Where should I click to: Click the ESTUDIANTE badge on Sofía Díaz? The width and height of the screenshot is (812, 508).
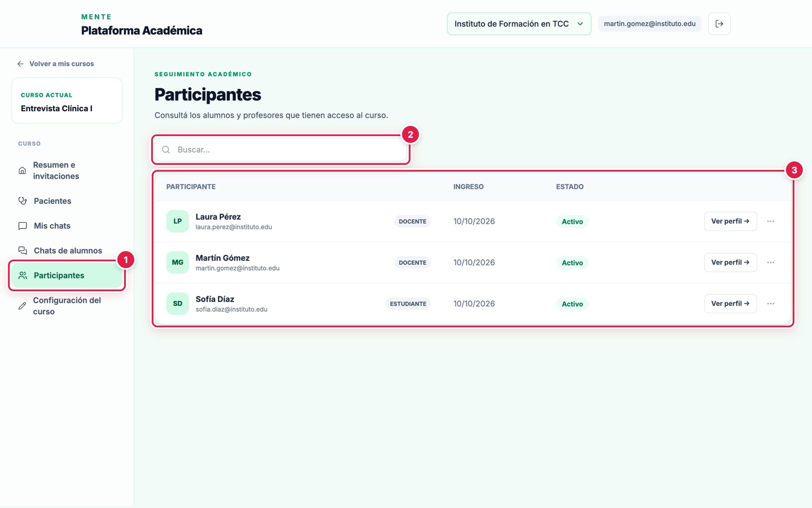click(408, 304)
